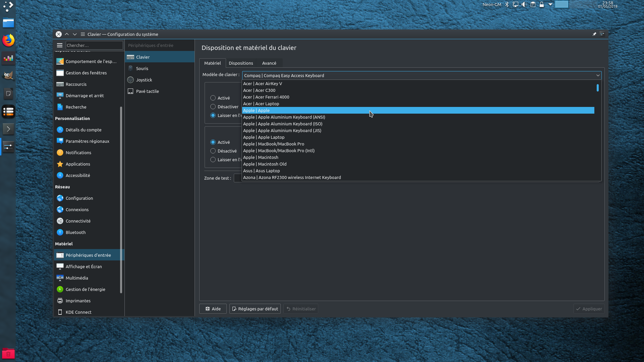Expand system tray hidden icons arrow

pos(550,5)
